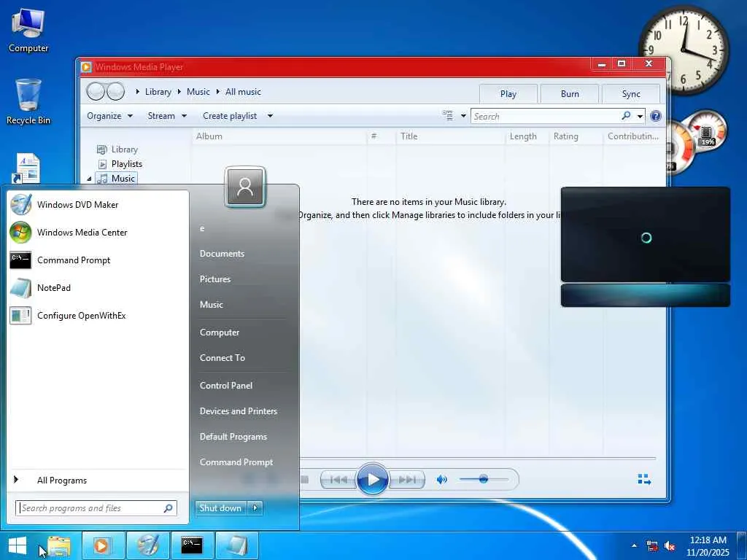Click the DVD Maker taskbar icon

(x=147, y=545)
